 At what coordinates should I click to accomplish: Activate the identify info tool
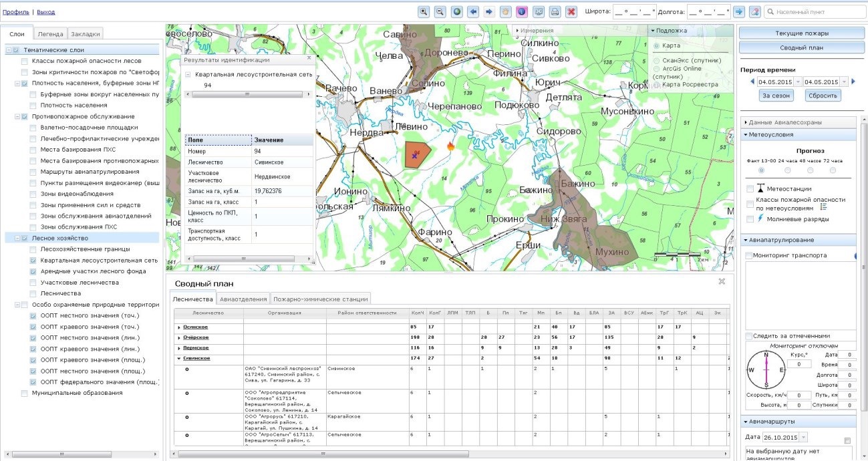[x=522, y=11]
